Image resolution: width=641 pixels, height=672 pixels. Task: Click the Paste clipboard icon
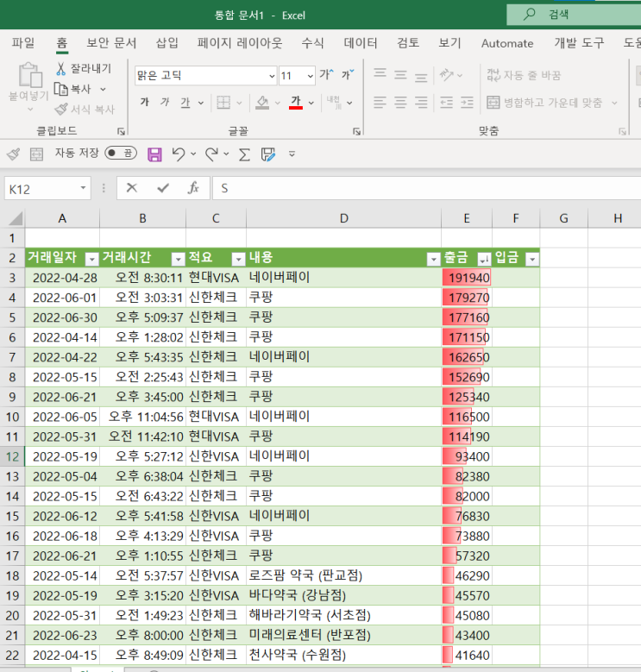[x=30, y=75]
